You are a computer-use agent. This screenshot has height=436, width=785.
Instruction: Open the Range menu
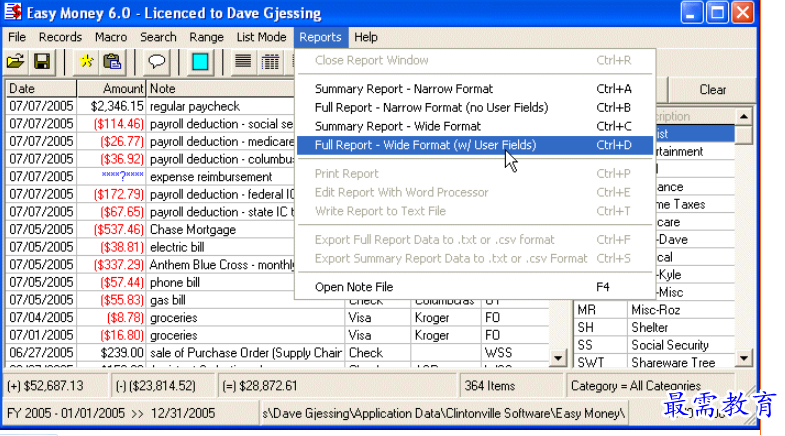pos(206,37)
